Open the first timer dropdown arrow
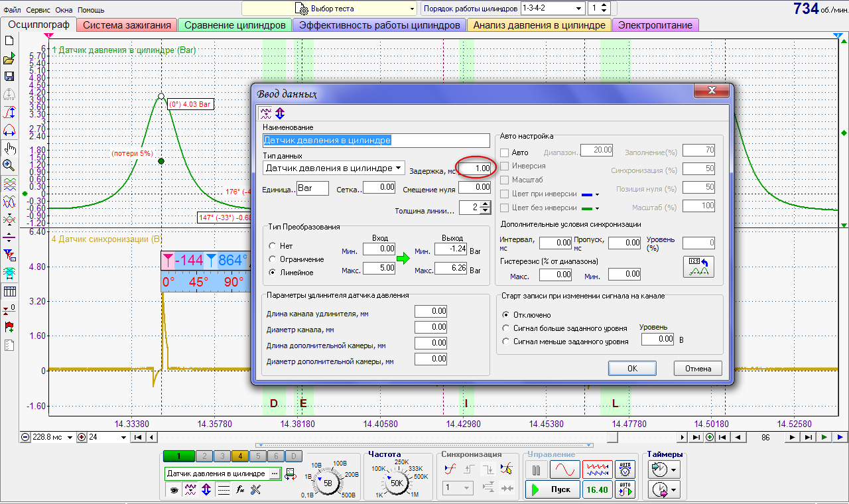Screen dimensions: 849x504 coord(675,470)
